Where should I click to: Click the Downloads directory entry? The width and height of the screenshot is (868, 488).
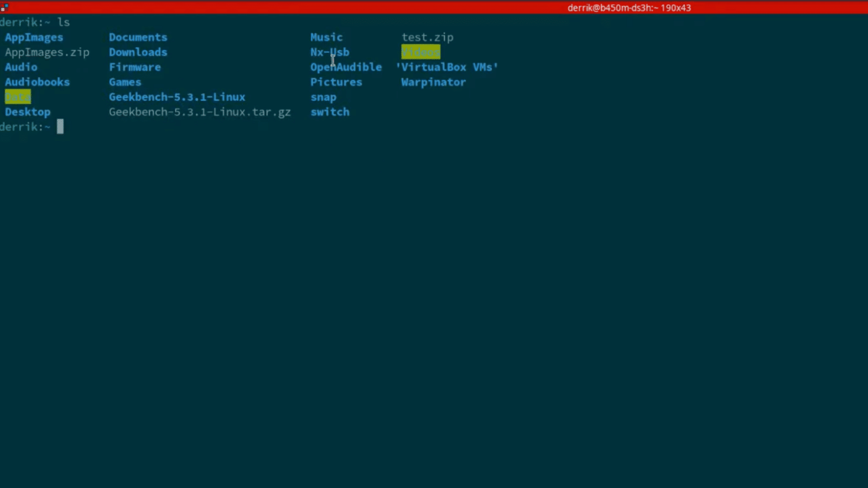138,52
